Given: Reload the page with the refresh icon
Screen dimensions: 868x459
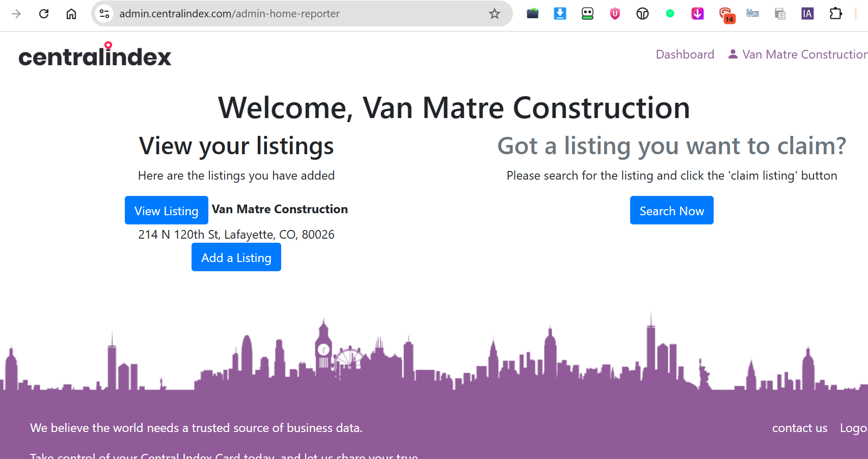Looking at the screenshot, I should tap(44, 14).
